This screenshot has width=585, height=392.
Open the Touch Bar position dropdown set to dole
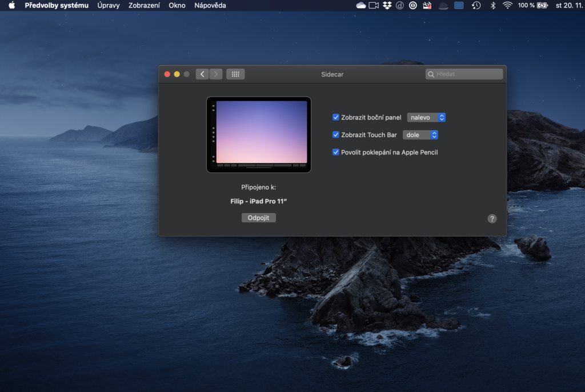tap(420, 135)
